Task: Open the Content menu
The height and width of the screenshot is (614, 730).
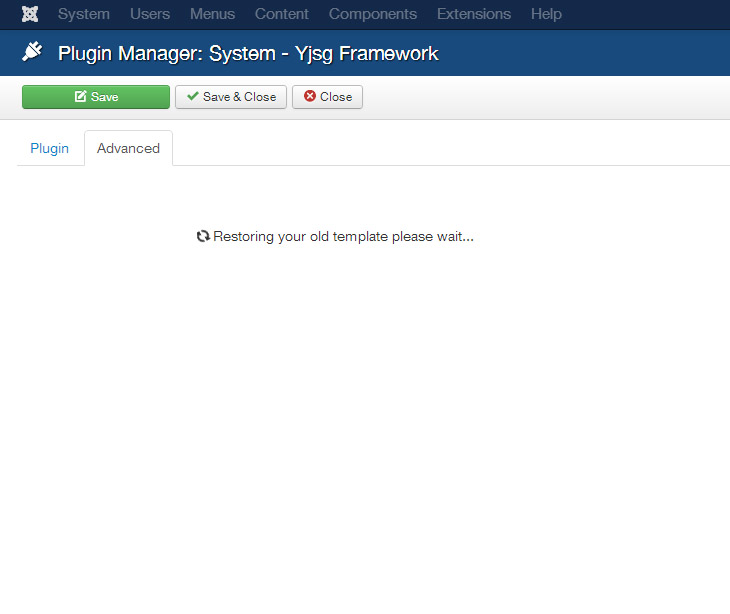Action: click(x=282, y=14)
